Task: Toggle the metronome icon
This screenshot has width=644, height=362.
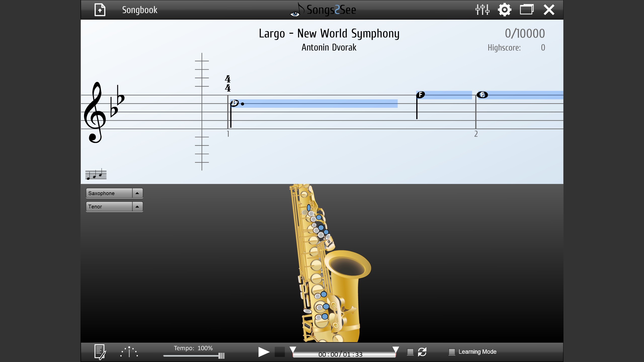Action: point(129,352)
